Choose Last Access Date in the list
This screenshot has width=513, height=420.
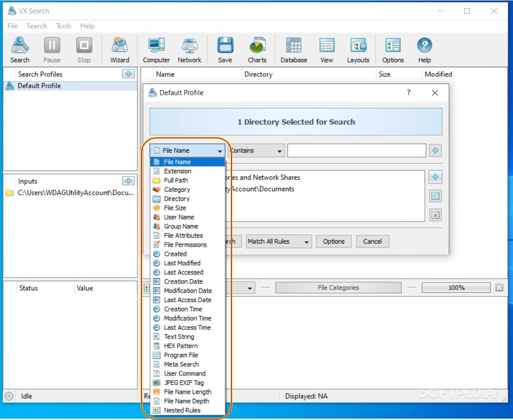[187, 300]
